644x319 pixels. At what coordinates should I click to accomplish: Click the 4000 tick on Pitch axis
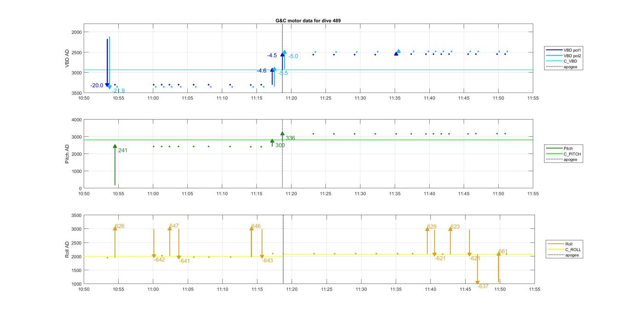pyautogui.click(x=76, y=120)
